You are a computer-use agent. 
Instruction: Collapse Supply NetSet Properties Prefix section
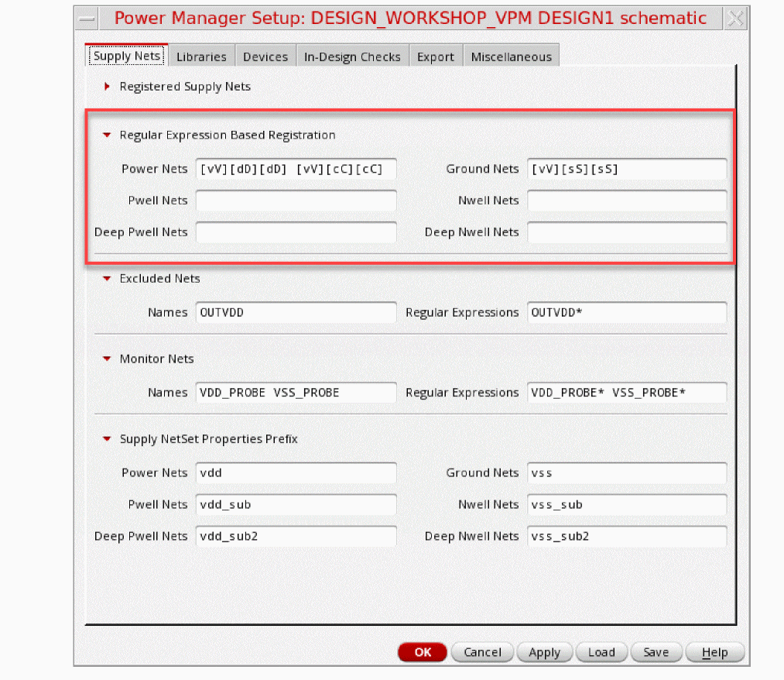pyautogui.click(x=108, y=439)
